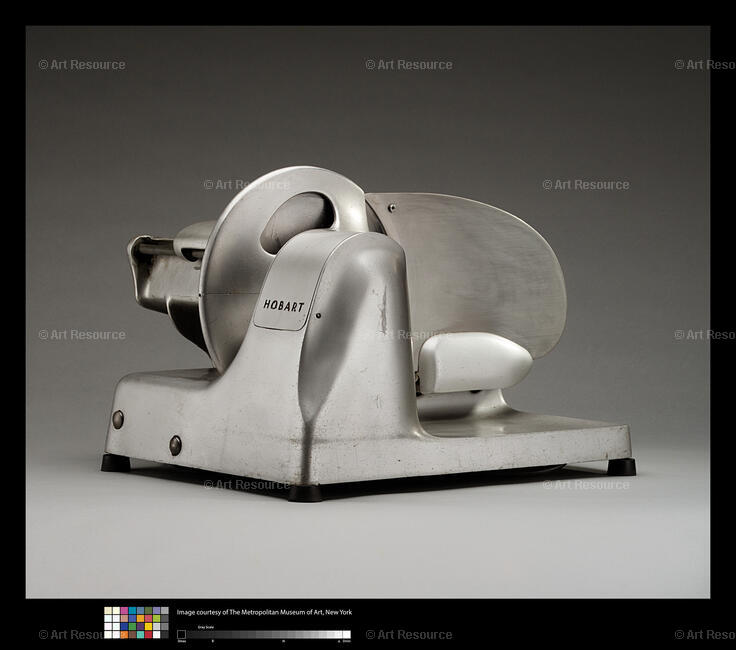Click the color checker chart below the photo
Viewport: 736px width, 650px height.
pos(136,622)
